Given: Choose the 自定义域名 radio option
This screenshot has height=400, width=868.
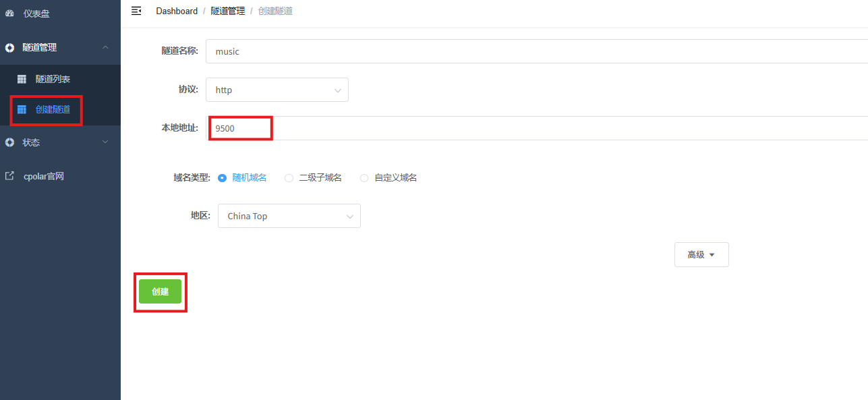Looking at the screenshot, I should (364, 178).
